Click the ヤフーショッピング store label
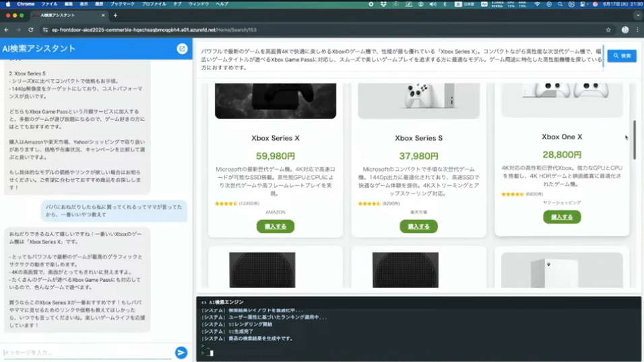644x362 pixels. coord(562,203)
